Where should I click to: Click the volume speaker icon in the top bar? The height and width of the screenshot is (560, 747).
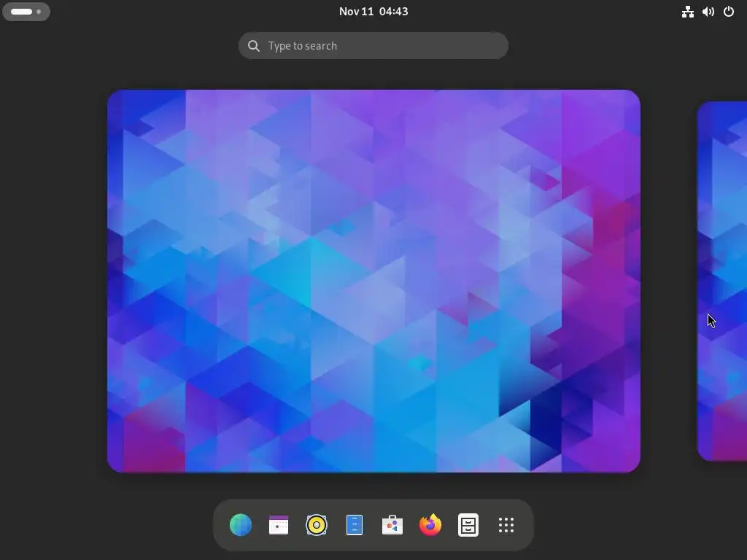click(708, 12)
